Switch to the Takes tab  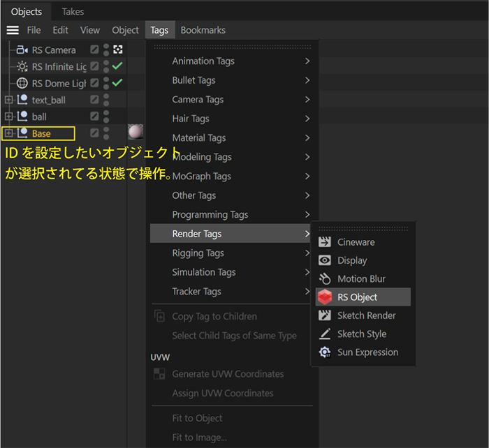[73, 12]
